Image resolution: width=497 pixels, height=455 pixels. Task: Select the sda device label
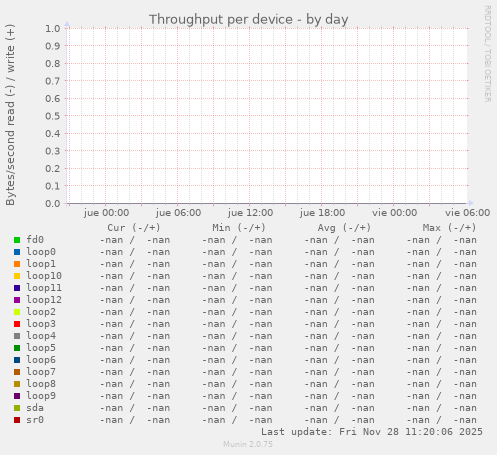click(35, 408)
